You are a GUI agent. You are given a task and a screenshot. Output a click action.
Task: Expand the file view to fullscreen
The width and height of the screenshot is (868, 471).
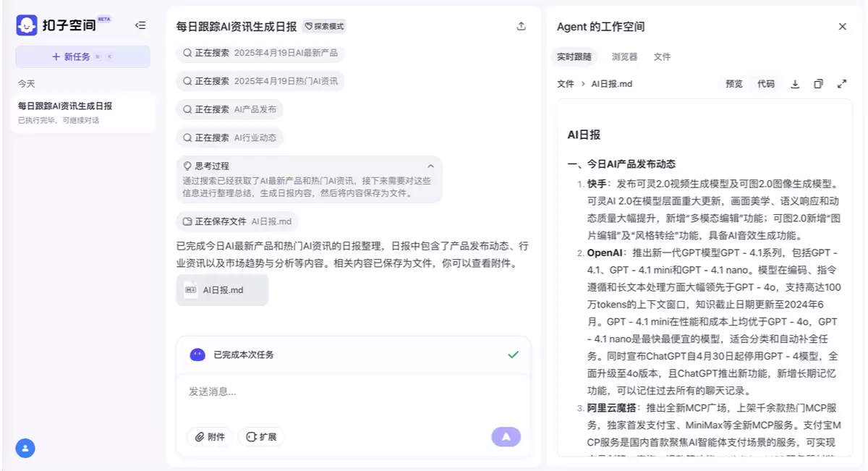pos(842,84)
